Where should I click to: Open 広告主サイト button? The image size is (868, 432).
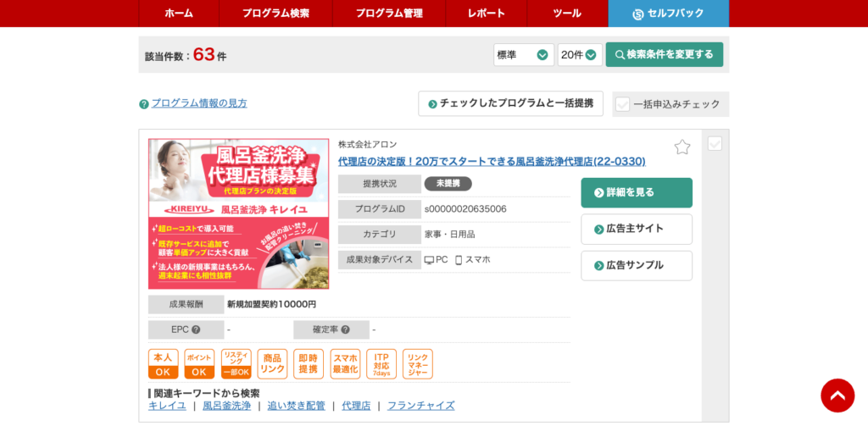point(637,229)
